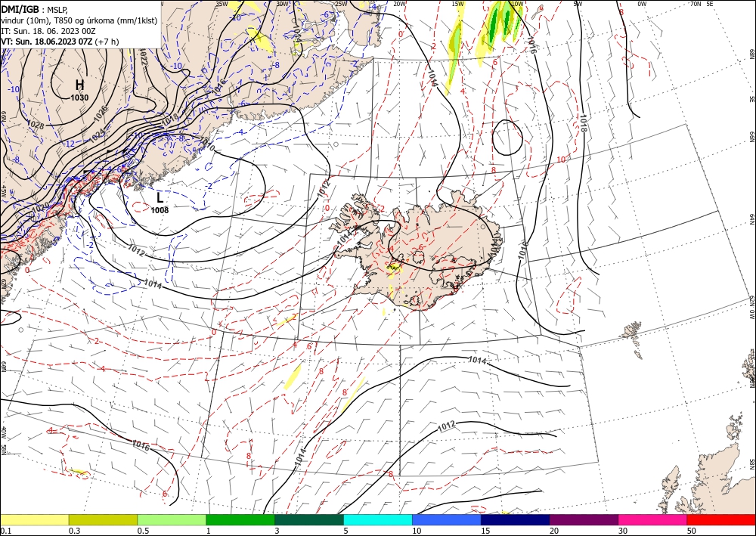Click the 5W longitude label
Viewport: 756px width, 536px height.
point(578,4)
